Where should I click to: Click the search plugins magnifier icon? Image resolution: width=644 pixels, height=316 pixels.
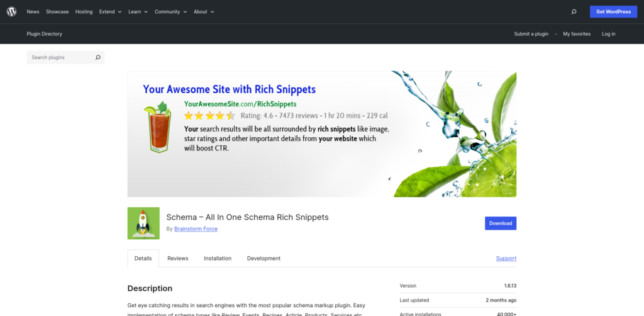coord(97,57)
